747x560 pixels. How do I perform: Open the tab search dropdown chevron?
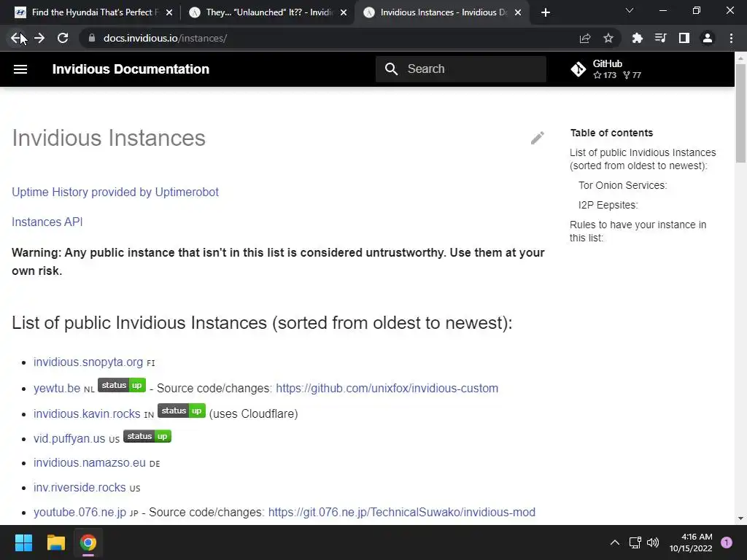(630, 10)
